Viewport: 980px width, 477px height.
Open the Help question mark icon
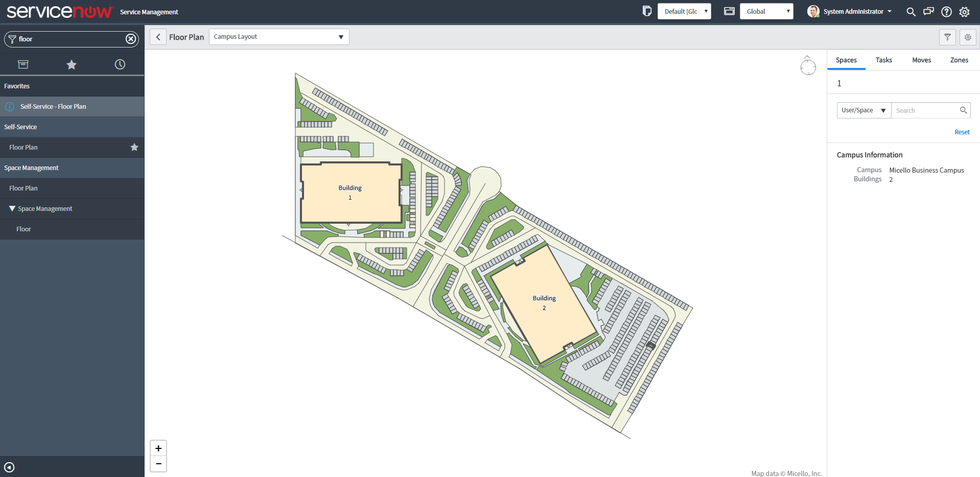[x=946, y=11]
